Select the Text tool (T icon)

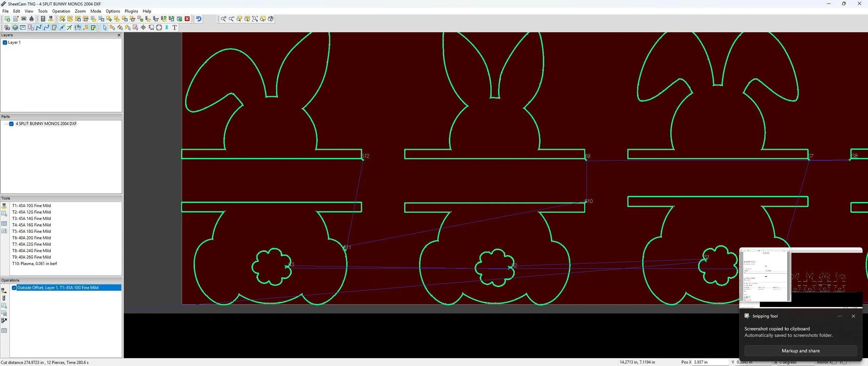174,27
